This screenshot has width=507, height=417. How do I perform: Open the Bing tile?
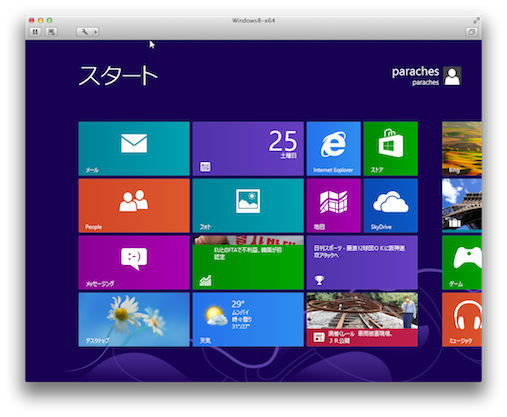(x=462, y=149)
